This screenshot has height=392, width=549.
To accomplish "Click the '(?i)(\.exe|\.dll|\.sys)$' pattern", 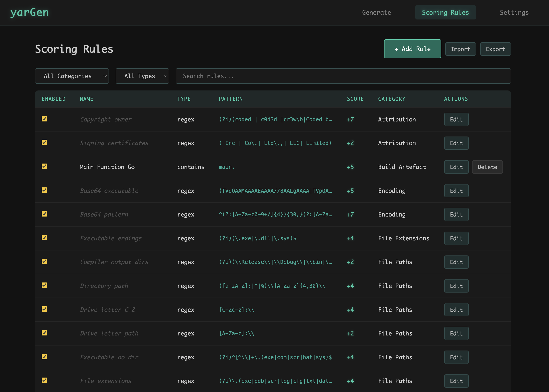I will tap(258, 239).
